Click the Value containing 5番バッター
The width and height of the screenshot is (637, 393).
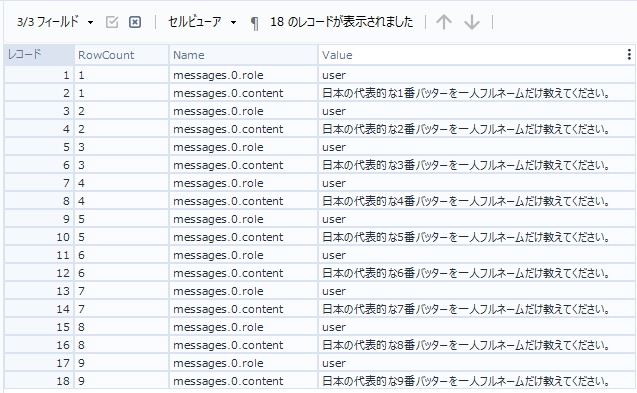click(477, 237)
